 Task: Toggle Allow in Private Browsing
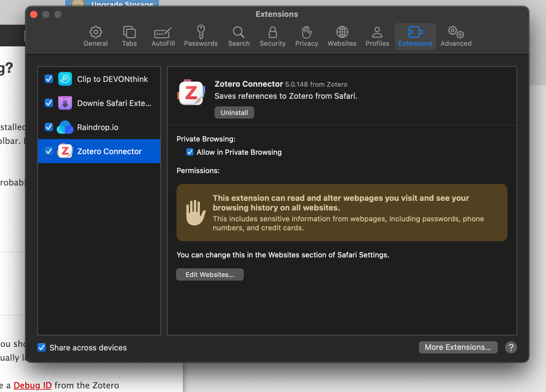coord(190,152)
